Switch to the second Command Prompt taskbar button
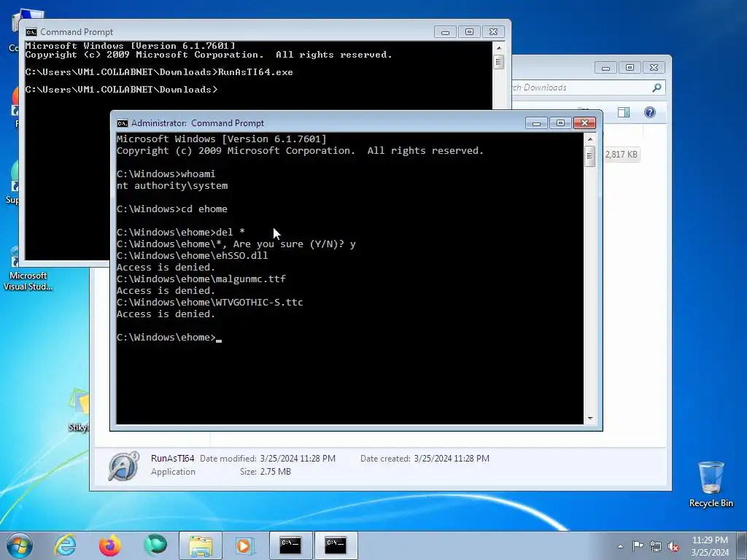The height and width of the screenshot is (560, 747). [336, 545]
